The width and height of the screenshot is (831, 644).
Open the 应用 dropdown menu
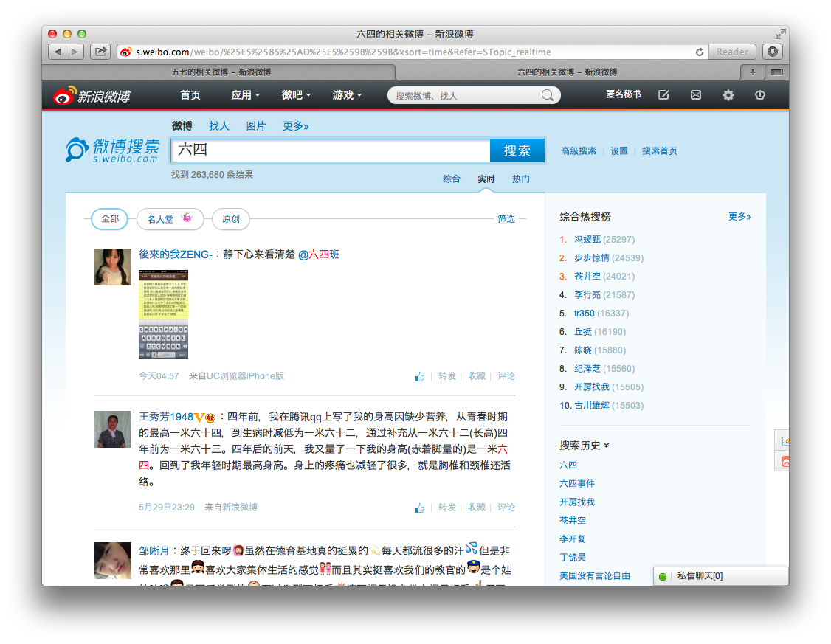tap(245, 95)
